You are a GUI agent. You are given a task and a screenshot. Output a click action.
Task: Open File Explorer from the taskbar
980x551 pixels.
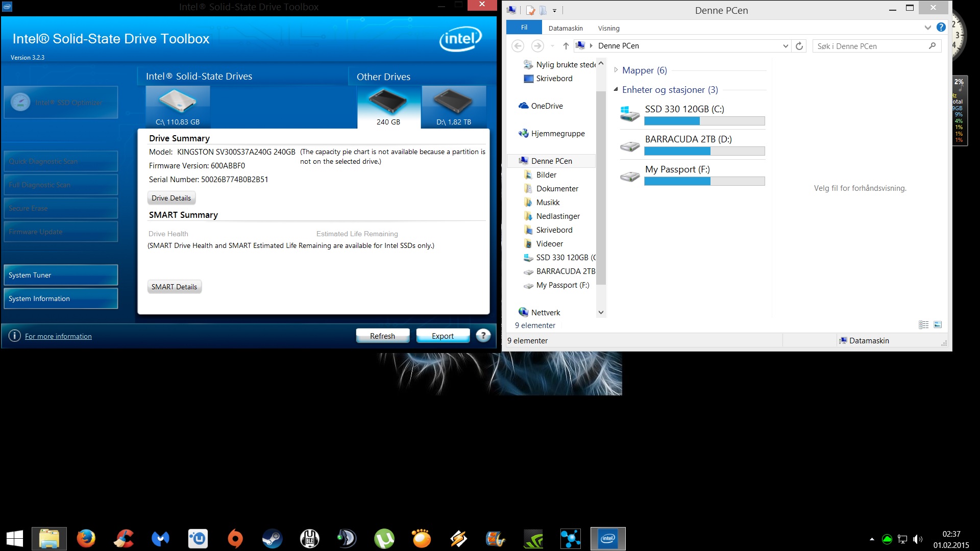[50, 539]
